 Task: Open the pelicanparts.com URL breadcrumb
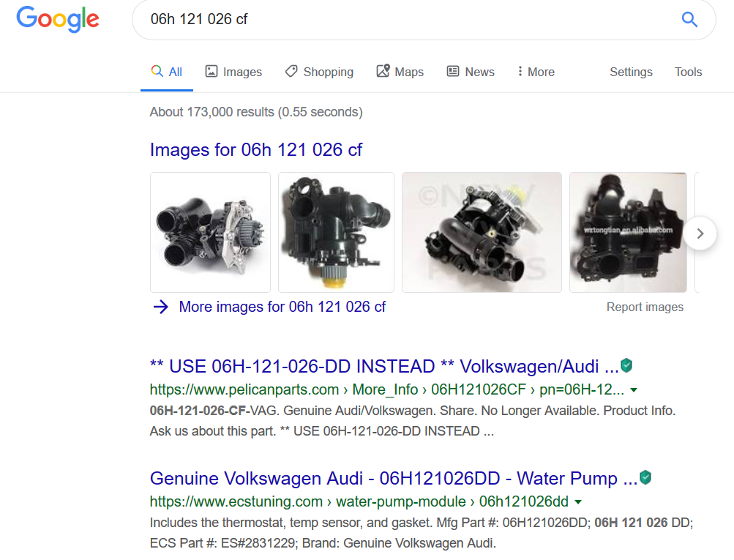(x=386, y=389)
